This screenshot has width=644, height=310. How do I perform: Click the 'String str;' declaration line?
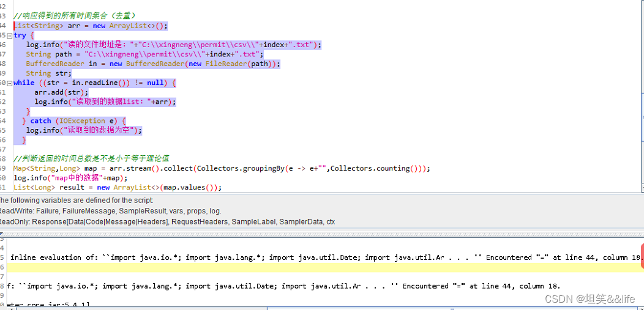[49, 73]
